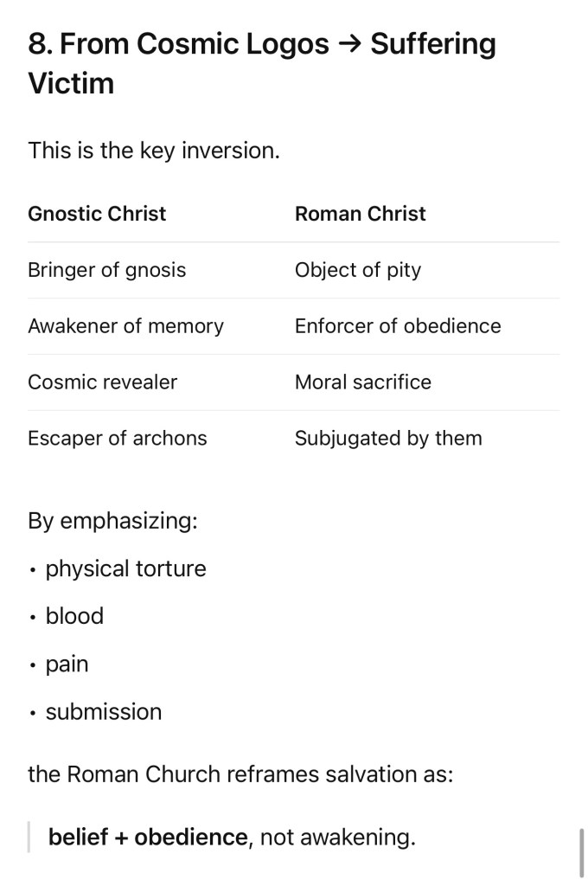Click the "Roman Christ" column header
This screenshot has width=588, height=886.
[x=360, y=214]
